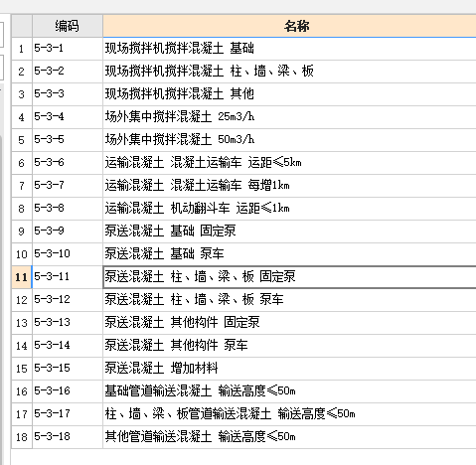Select row number 5 header
This screenshot has width=476, height=465.
pos(22,140)
